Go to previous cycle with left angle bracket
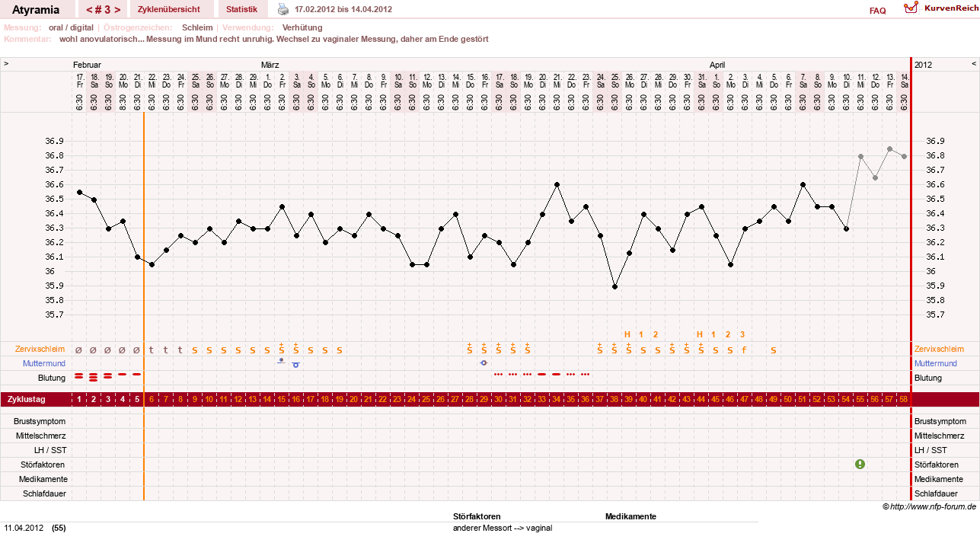 click(x=90, y=10)
